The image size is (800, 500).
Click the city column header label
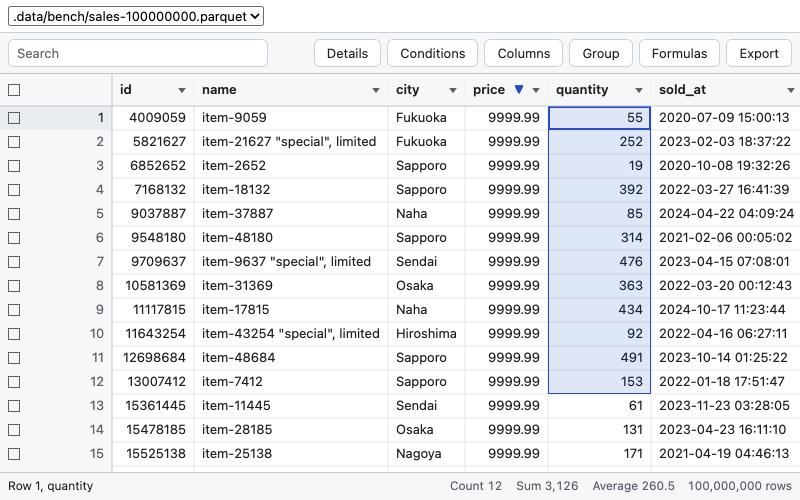click(407, 90)
